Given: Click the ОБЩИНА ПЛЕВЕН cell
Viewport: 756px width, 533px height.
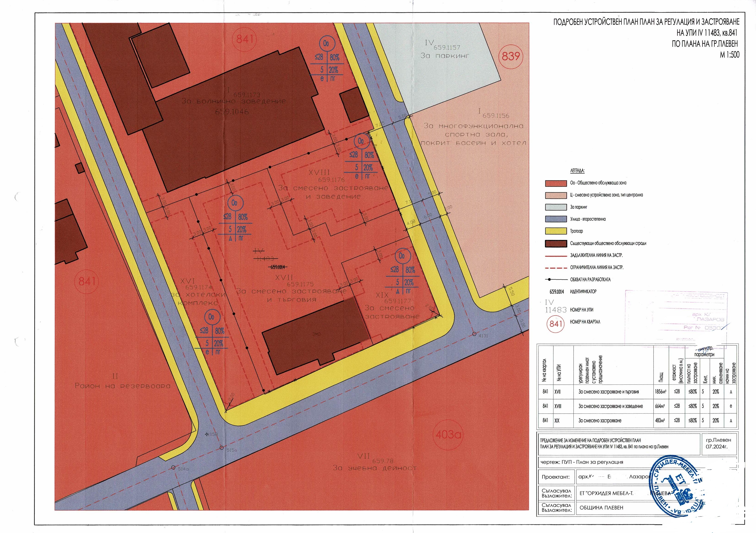Looking at the screenshot, I should click(x=601, y=508).
